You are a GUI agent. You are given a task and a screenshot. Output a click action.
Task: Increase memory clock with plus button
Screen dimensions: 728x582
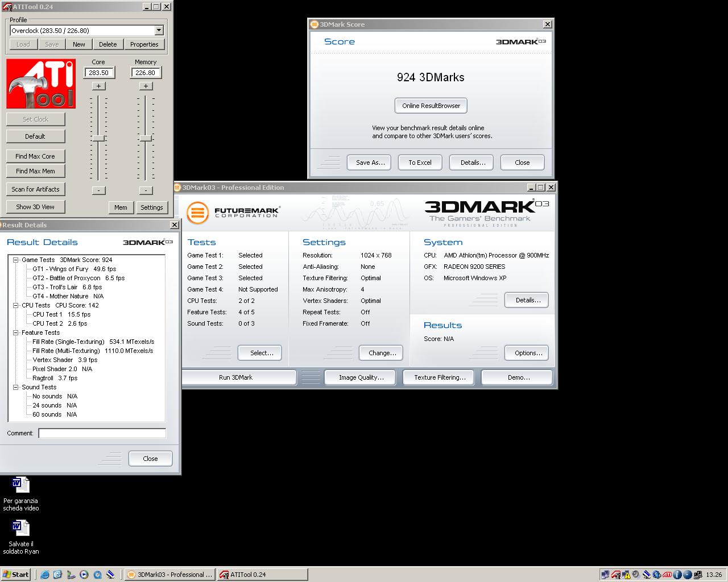[x=146, y=86]
